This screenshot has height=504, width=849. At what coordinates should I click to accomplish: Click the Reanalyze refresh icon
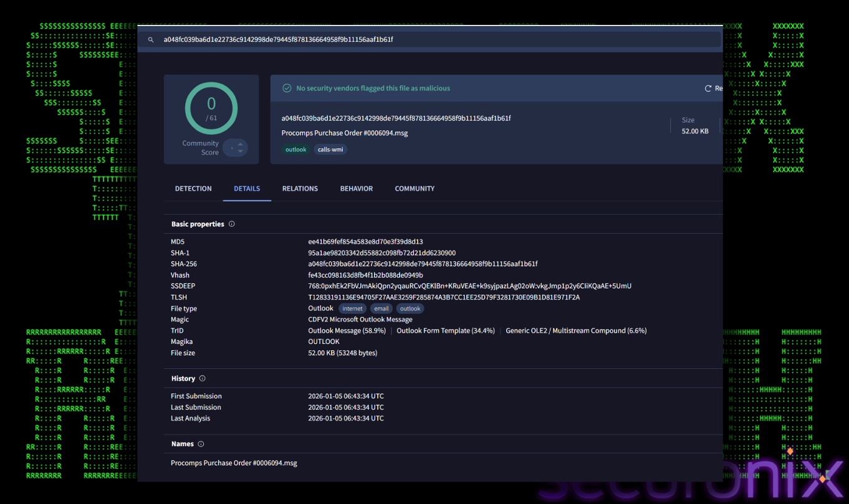point(707,88)
